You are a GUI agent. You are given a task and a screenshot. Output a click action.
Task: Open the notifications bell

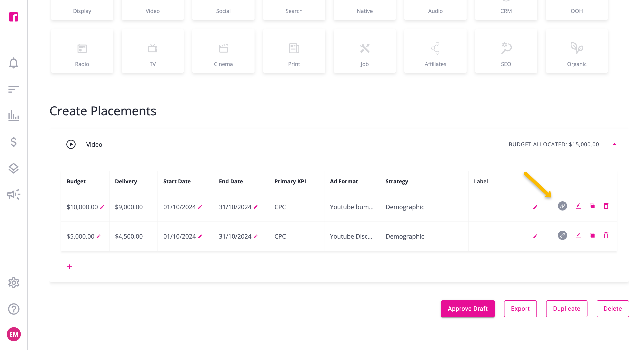[14, 63]
